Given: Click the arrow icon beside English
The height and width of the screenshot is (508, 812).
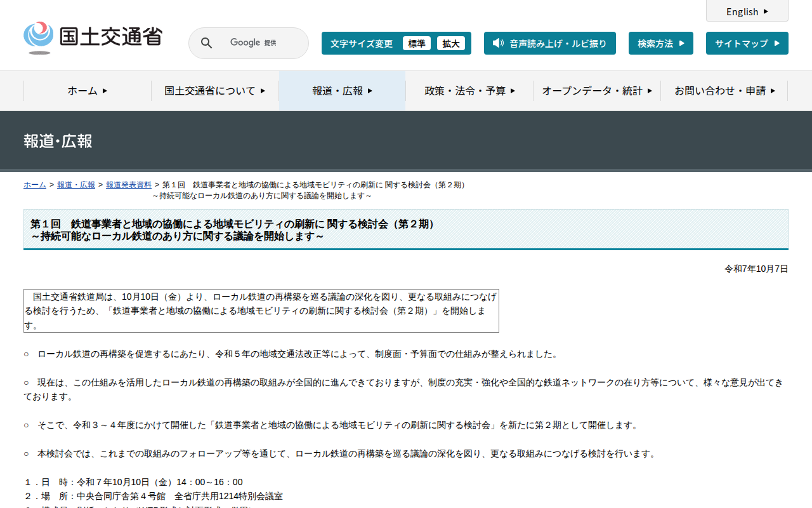Looking at the screenshot, I should click(766, 11).
